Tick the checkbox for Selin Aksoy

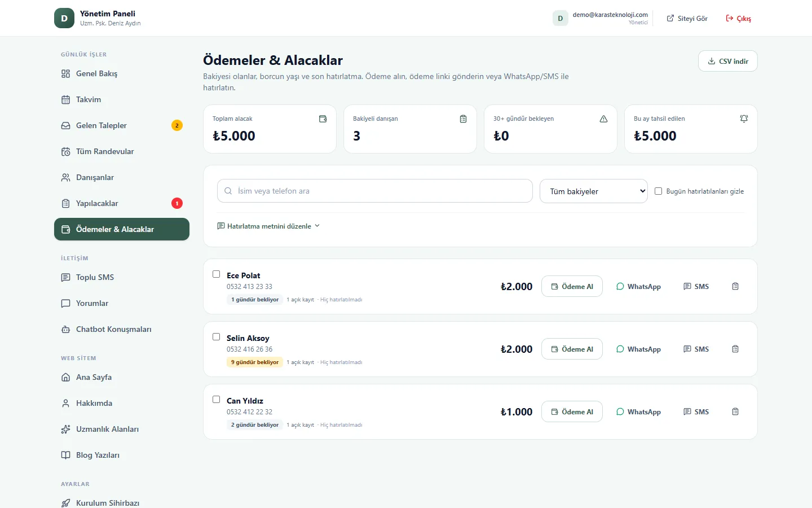(x=216, y=337)
